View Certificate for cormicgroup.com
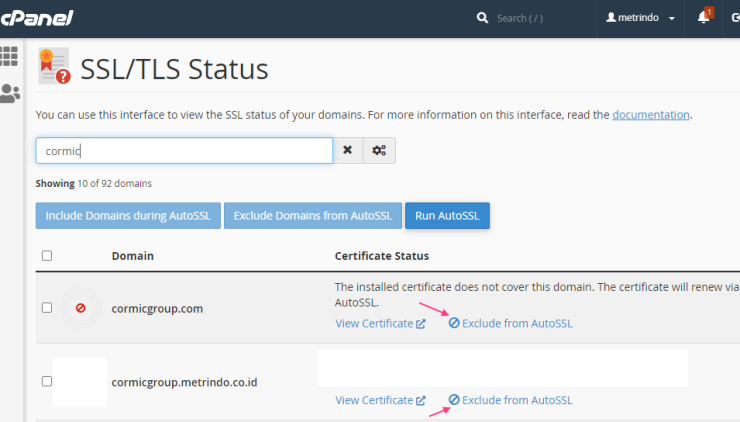 (380, 323)
